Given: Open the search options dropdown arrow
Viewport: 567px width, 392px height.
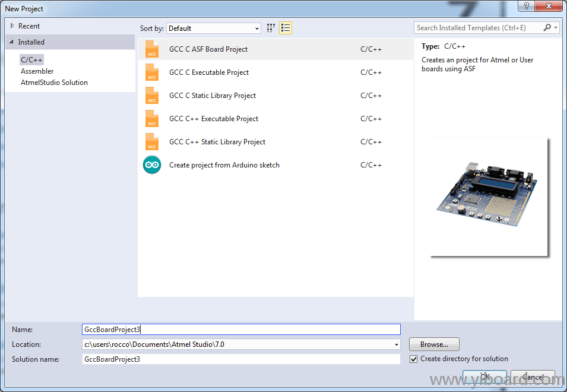Looking at the screenshot, I should pyautogui.click(x=556, y=27).
